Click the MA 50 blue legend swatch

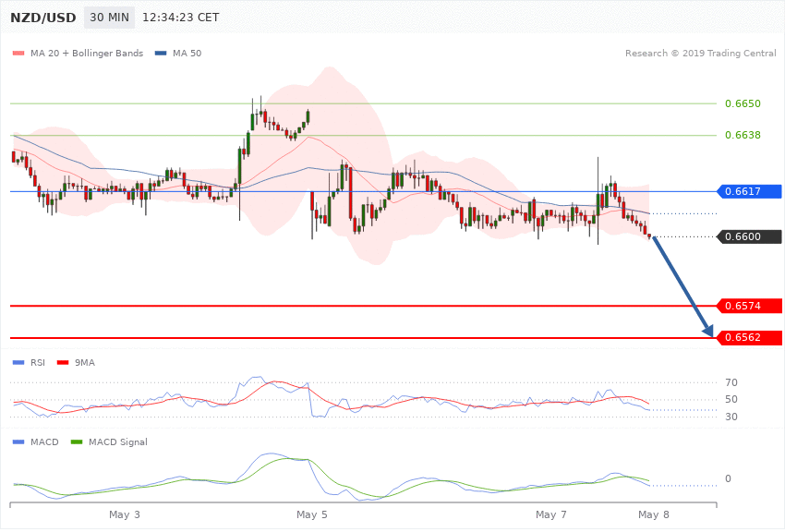pyautogui.click(x=161, y=53)
